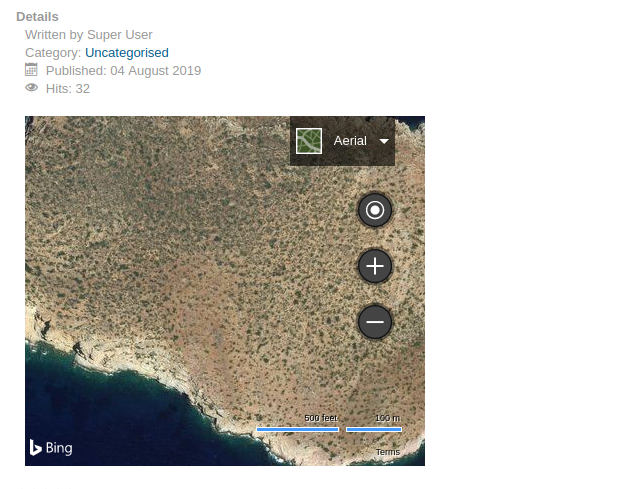Zoom in with the plus button

click(x=375, y=266)
